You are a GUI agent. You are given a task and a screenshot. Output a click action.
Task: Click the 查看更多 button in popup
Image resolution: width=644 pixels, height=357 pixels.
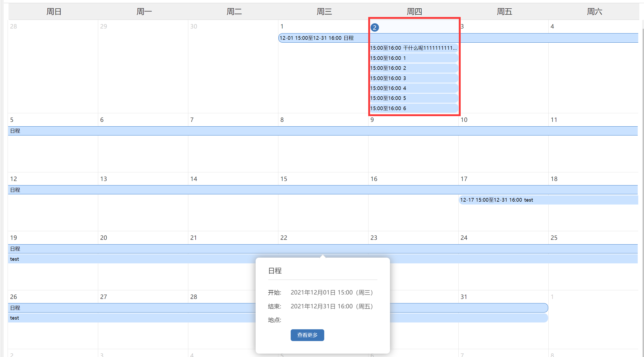pyautogui.click(x=307, y=335)
